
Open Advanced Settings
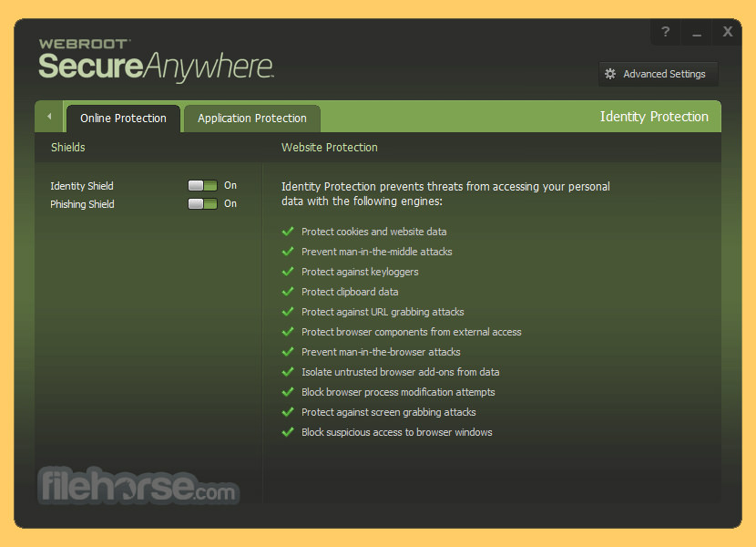(x=659, y=74)
